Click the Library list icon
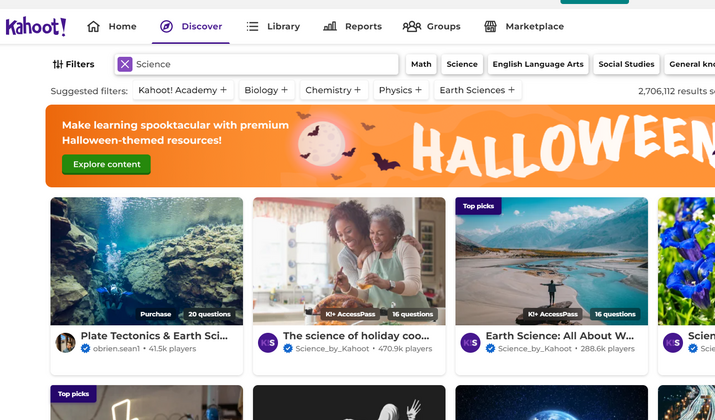 [252, 26]
